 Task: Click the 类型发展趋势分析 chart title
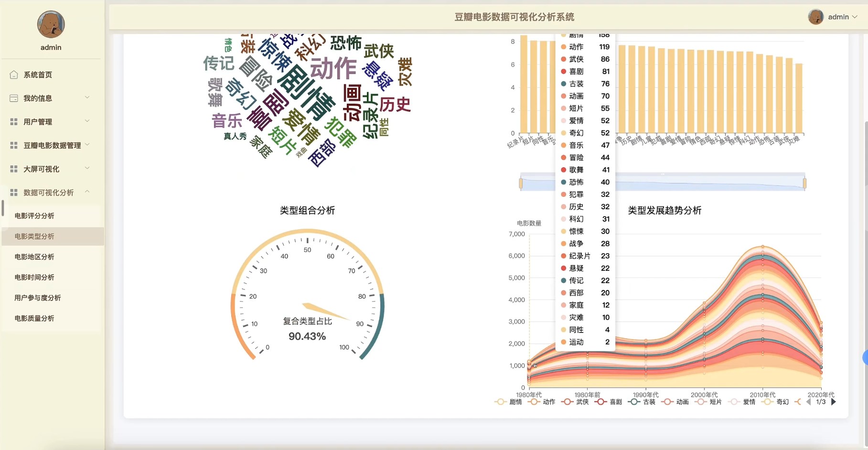point(664,210)
